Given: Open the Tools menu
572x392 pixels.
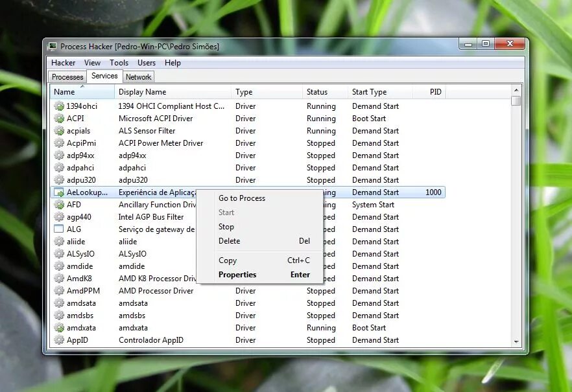Looking at the screenshot, I should [119, 63].
